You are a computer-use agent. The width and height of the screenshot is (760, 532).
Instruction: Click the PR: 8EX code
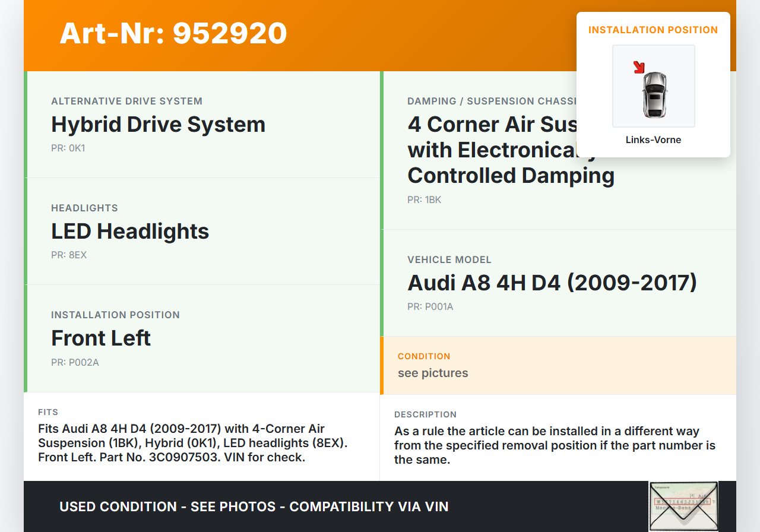(69, 255)
